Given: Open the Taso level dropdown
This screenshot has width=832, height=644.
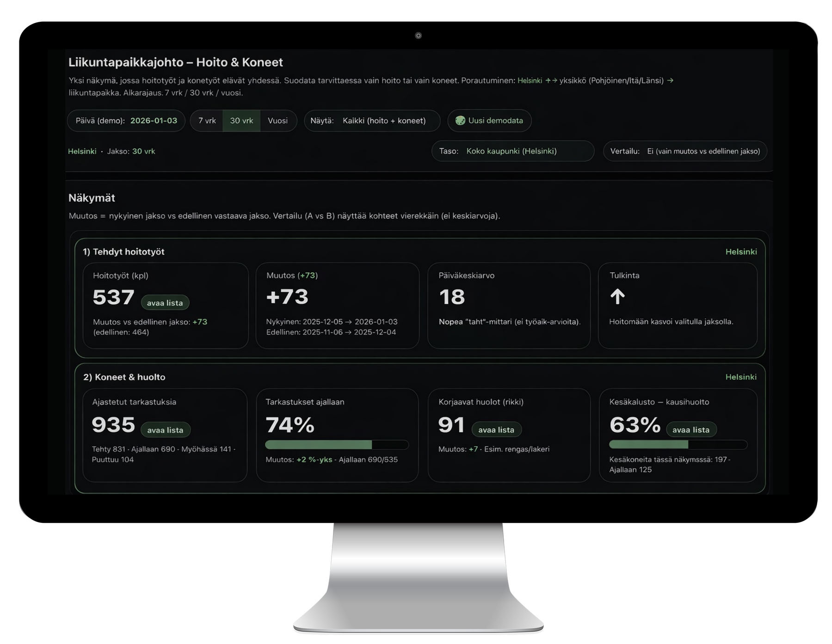Looking at the screenshot, I should point(512,151).
